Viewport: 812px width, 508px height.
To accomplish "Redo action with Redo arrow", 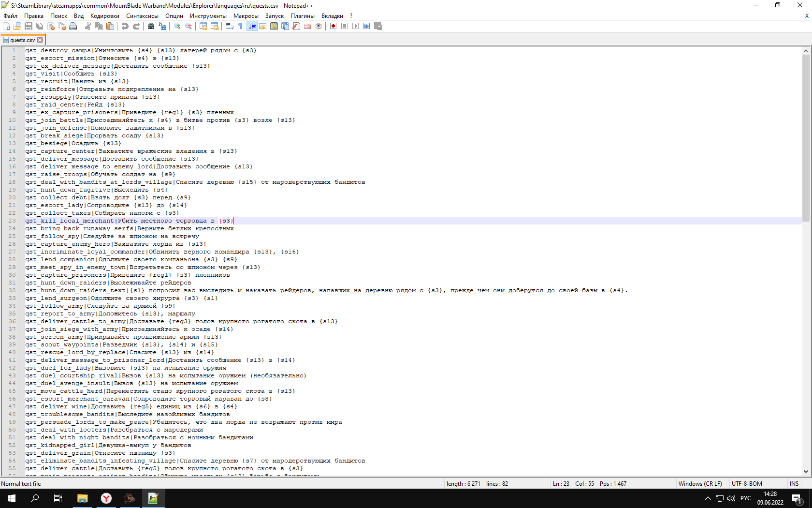I will click(x=136, y=26).
